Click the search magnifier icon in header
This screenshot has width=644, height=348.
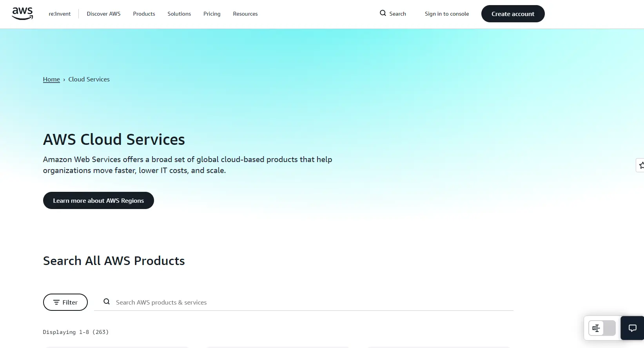(x=383, y=13)
